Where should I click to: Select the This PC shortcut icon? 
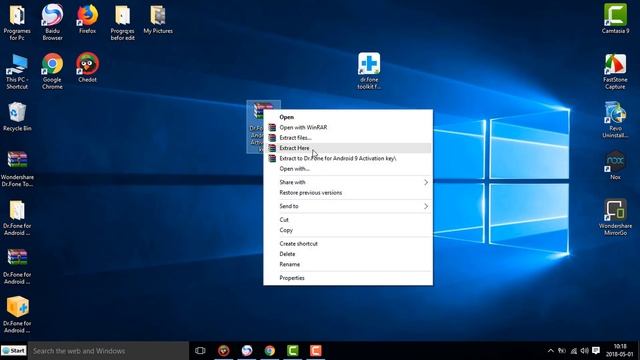(17, 64)
